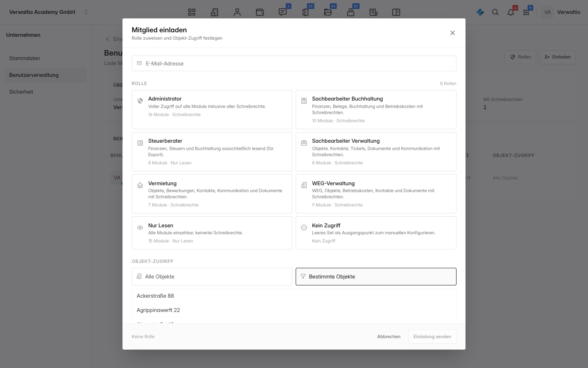Click Abbrechen in the dialog footer

coord(389,337)
